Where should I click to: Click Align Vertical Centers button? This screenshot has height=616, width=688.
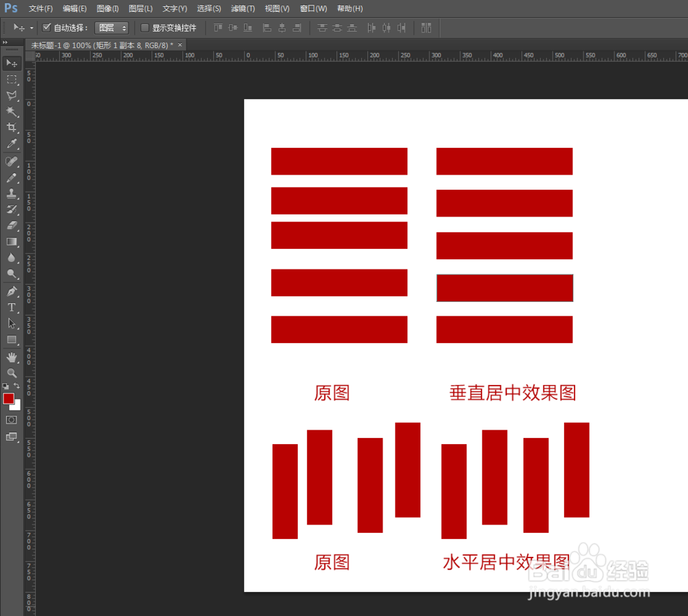pyautogui.click(x=233, y=27)
